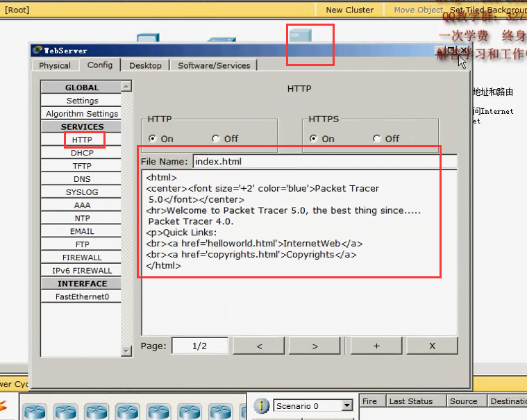Add a new page with + button
This screenshot has height=420, width=527.
(x=376, y=346)
